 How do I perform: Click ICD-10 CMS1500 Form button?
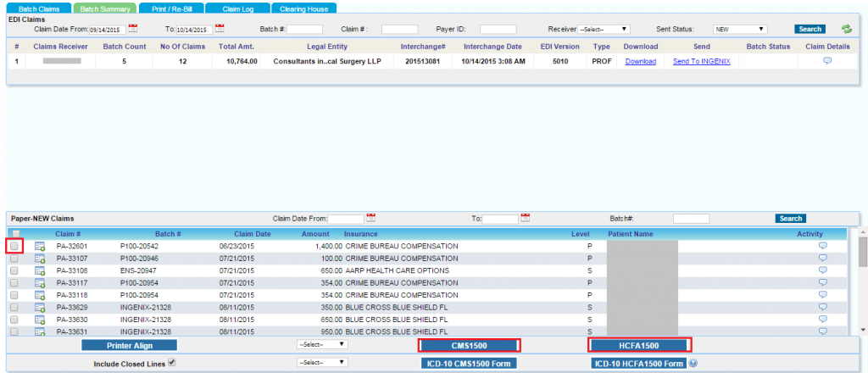pos(469,364)
